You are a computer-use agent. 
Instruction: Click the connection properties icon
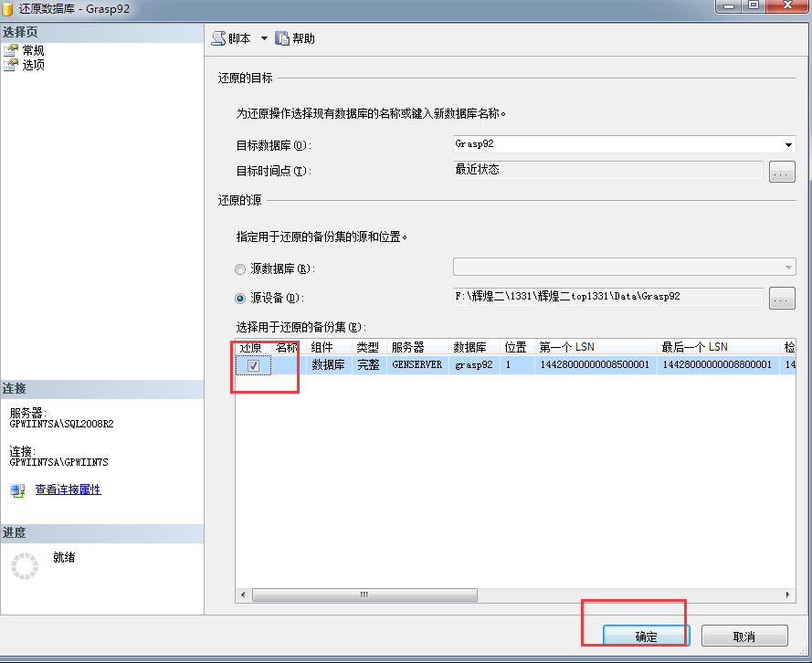pos(18,490)
